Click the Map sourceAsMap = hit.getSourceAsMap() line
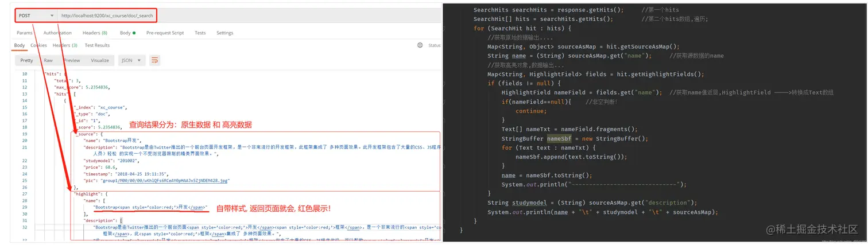Viewport: 868px width, 245px height. [583, 46]
